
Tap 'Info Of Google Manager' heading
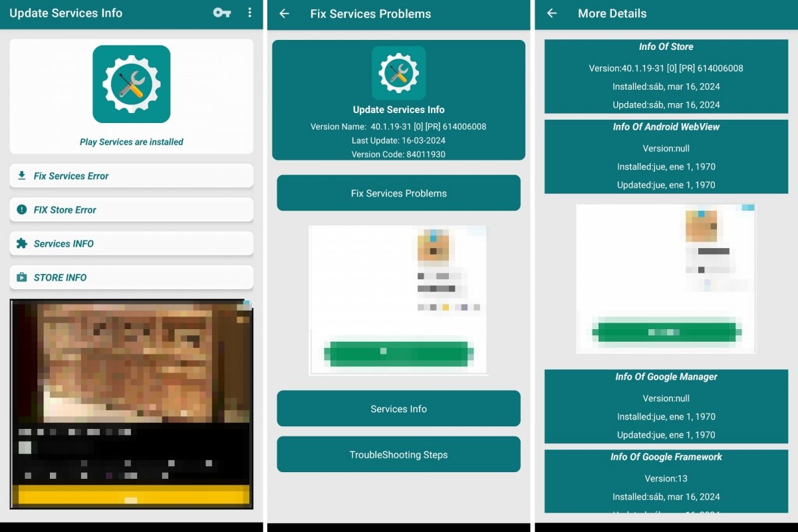(666, 376)
